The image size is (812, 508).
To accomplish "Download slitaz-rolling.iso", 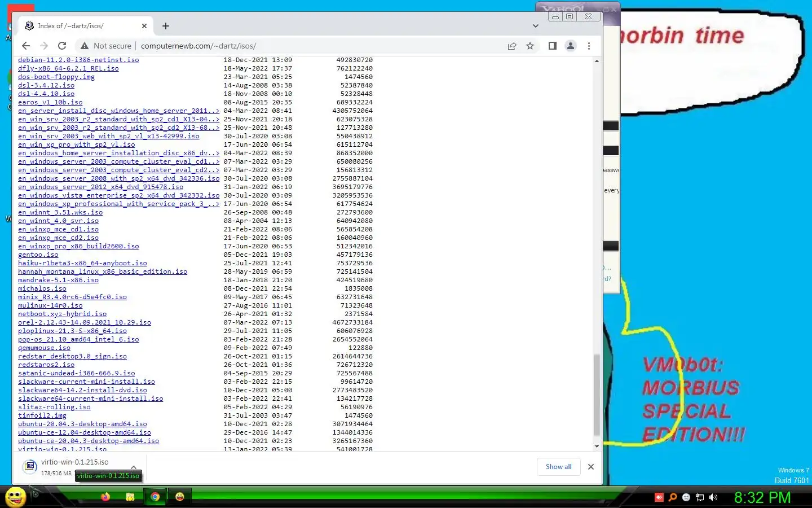I will tap(54, 407).
